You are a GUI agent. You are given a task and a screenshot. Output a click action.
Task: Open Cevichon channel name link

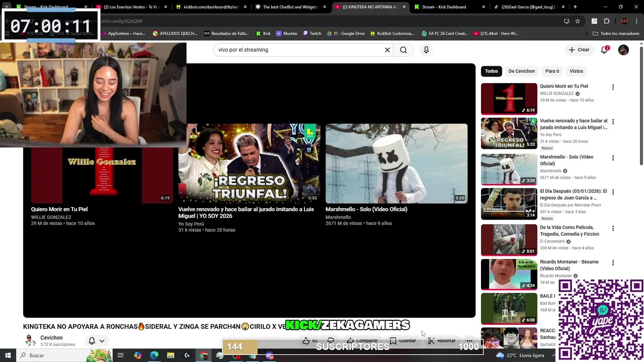52,338
